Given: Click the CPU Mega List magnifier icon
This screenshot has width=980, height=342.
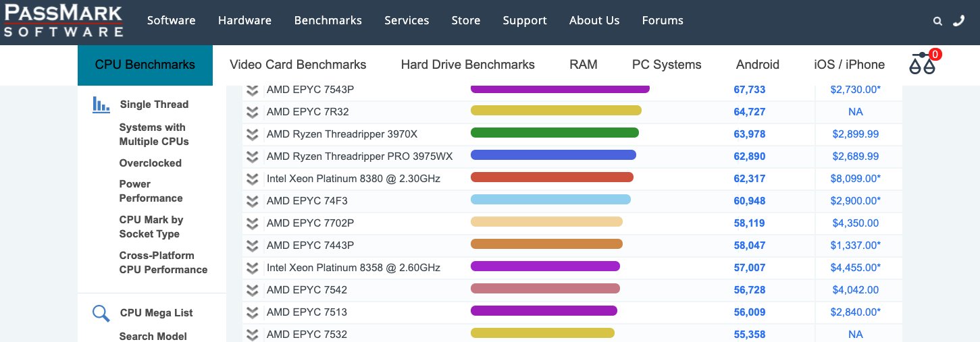Looking at the screenshot, I should coord(101,313).
